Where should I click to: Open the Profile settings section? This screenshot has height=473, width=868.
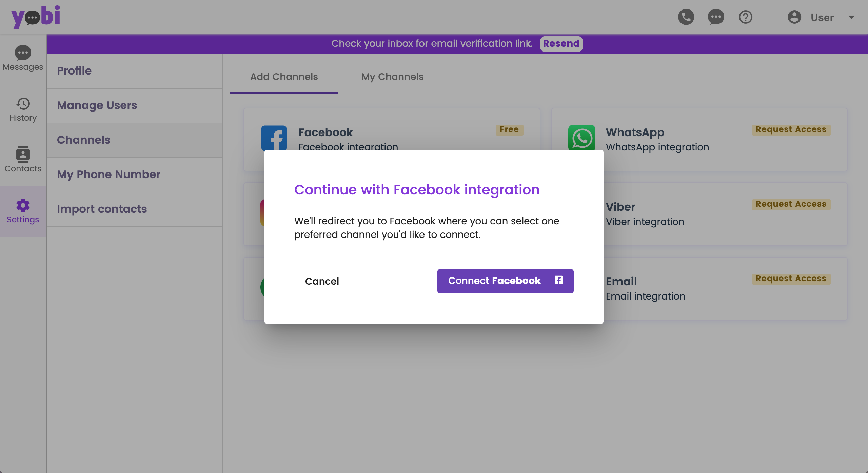(x=135, y=71)
